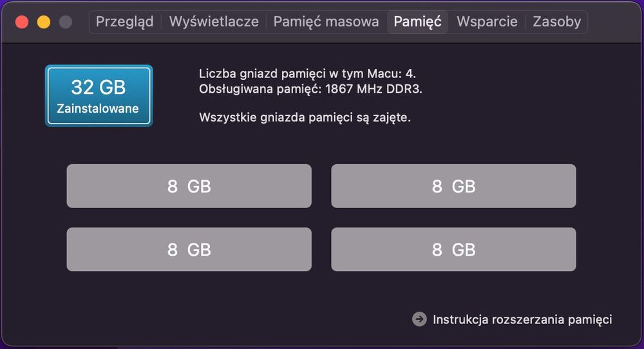The height and width of the screenshot is (349, 644).
Task: Click the arrow icon beside Instrukcja rozszerzania pamięci
Action: pos(419,319)
